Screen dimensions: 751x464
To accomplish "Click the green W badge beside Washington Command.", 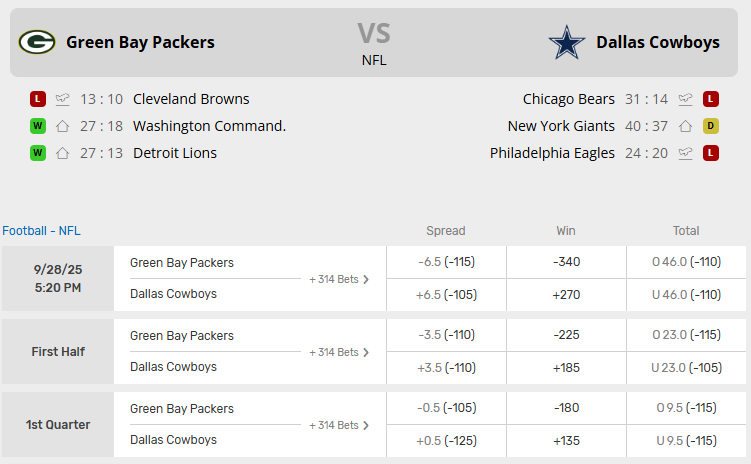I will pyautogui.click(x=38, y=126).
